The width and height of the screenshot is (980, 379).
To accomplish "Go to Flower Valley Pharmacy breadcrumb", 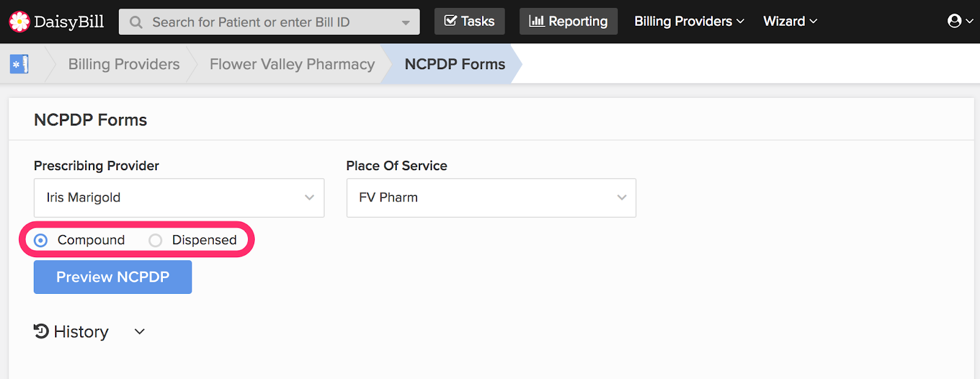I will tap(292, 64).
